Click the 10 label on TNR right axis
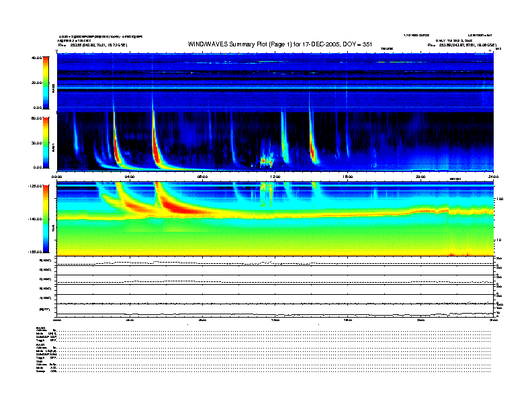 [x=498, y=240]
